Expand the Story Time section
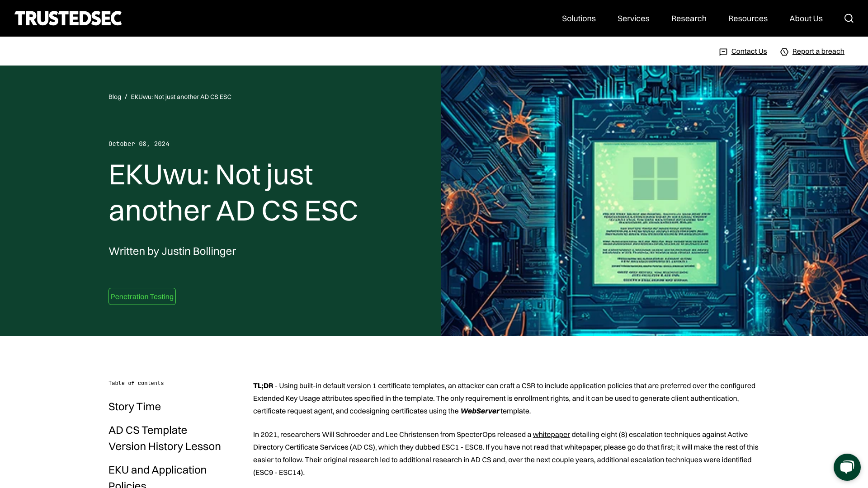The width and height of the screenshot is (868, 488). pyautogui.click(x=135, y=406)
